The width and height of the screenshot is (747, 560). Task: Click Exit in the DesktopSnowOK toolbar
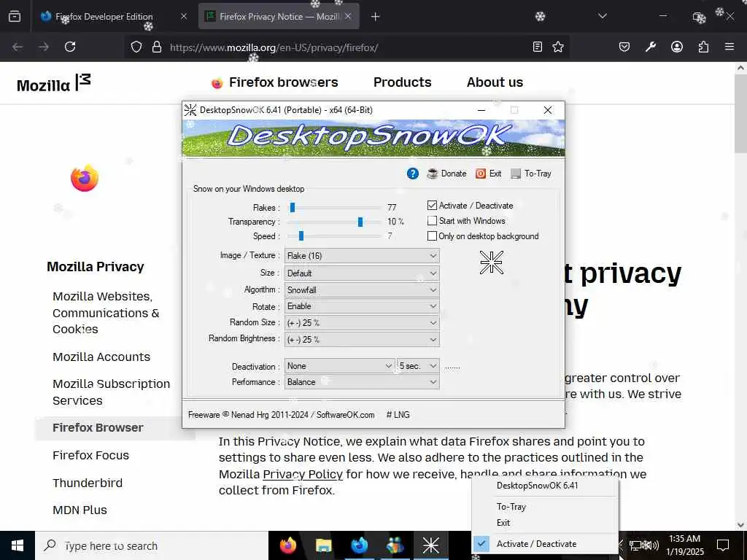pos(488,174)
